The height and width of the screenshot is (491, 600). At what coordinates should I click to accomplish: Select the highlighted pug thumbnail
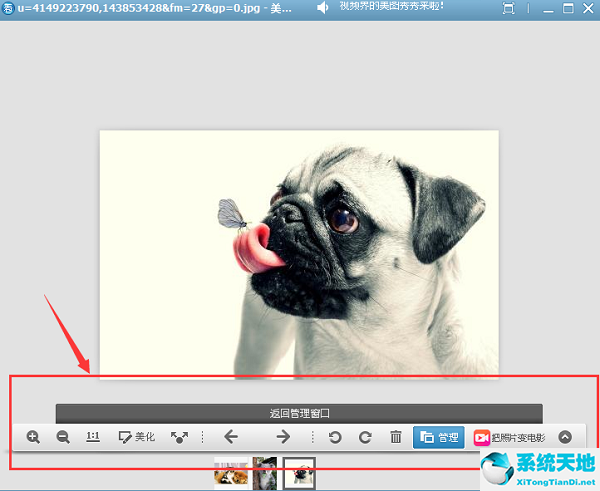point(299,473)
